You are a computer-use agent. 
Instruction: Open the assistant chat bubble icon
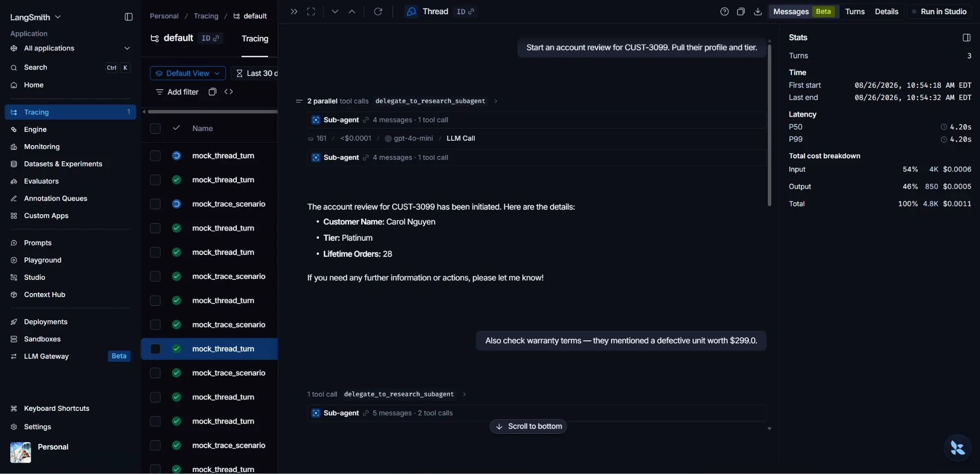tap(957, 448)
